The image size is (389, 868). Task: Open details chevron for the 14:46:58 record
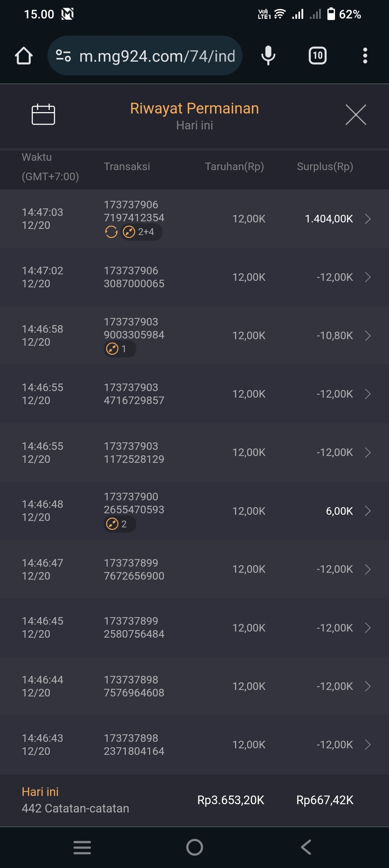tap(367, 336)
